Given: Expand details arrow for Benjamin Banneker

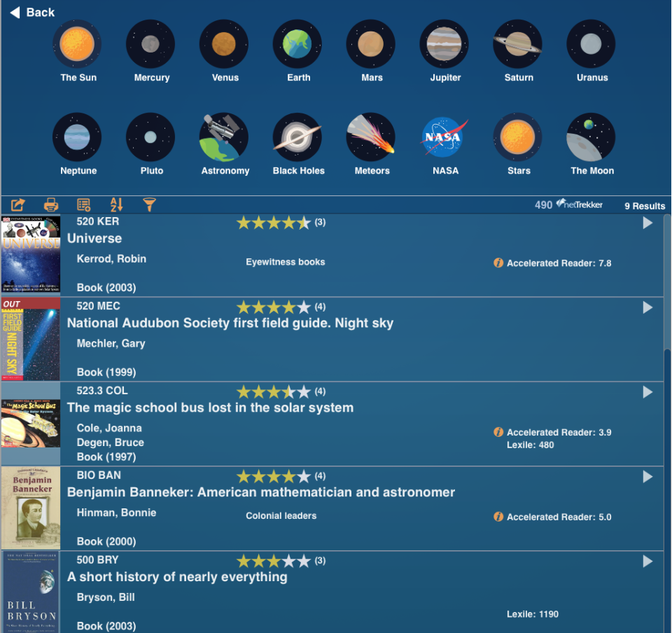Looking at the screenshot, I should click(x=647, y=477).
